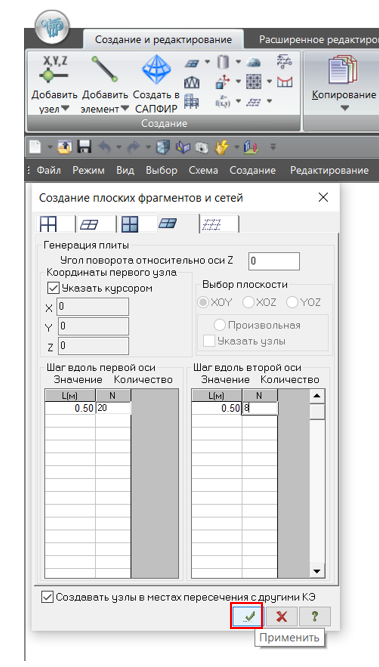Click the truss generation icon in ribbon
Viewport: 379px width, 667px height.
(192, 82)
